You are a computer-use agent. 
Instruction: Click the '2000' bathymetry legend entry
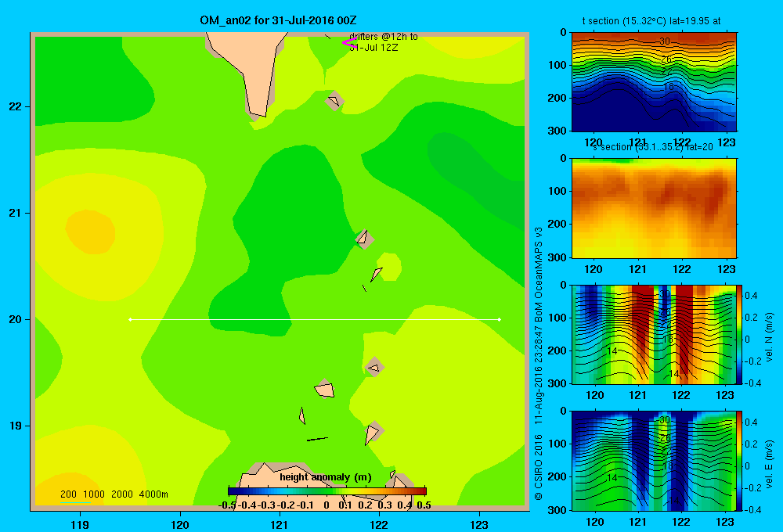point(122,494)
